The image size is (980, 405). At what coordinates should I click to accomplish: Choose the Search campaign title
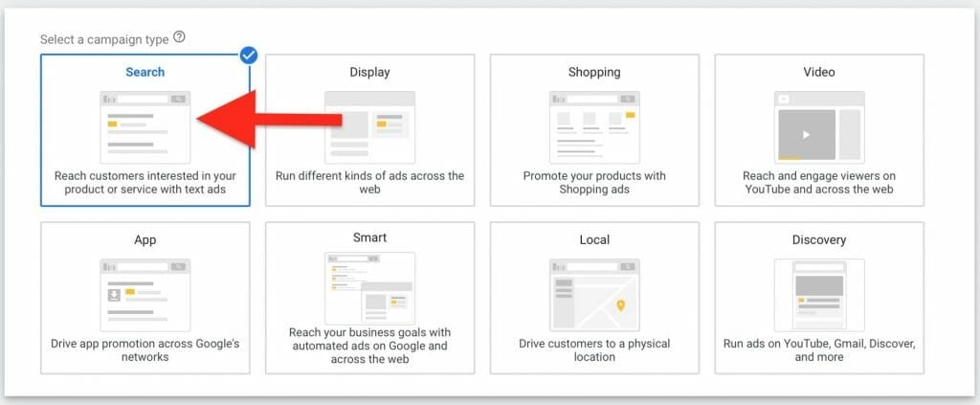[145, 72]
